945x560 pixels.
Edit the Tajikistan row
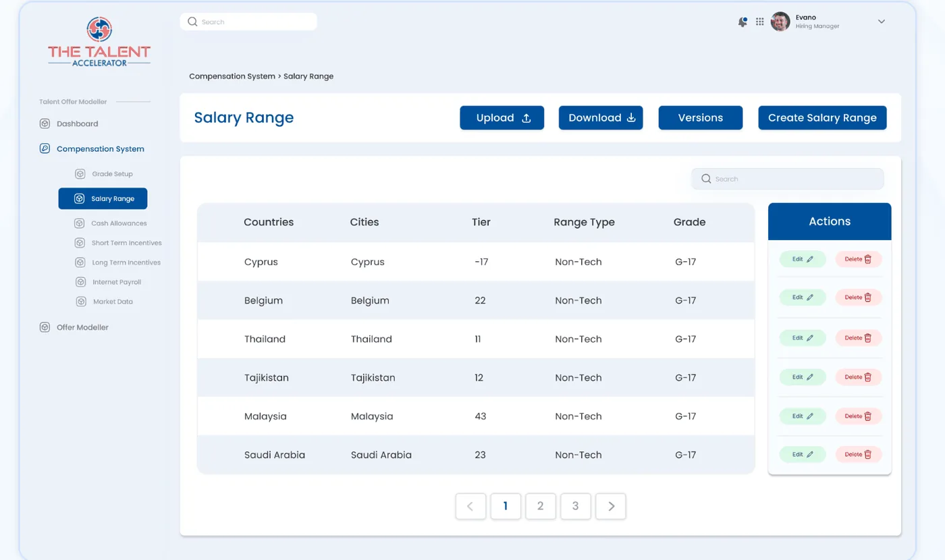[x=803, y=377]
